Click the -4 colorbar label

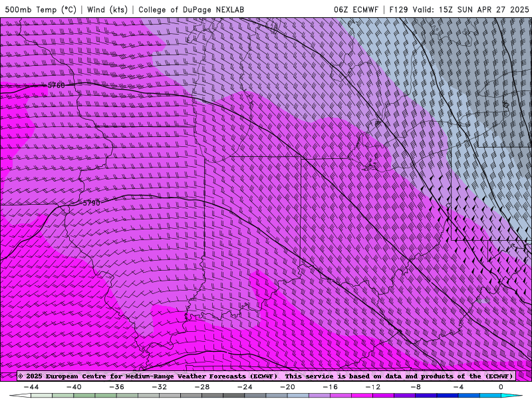(458, 387)
